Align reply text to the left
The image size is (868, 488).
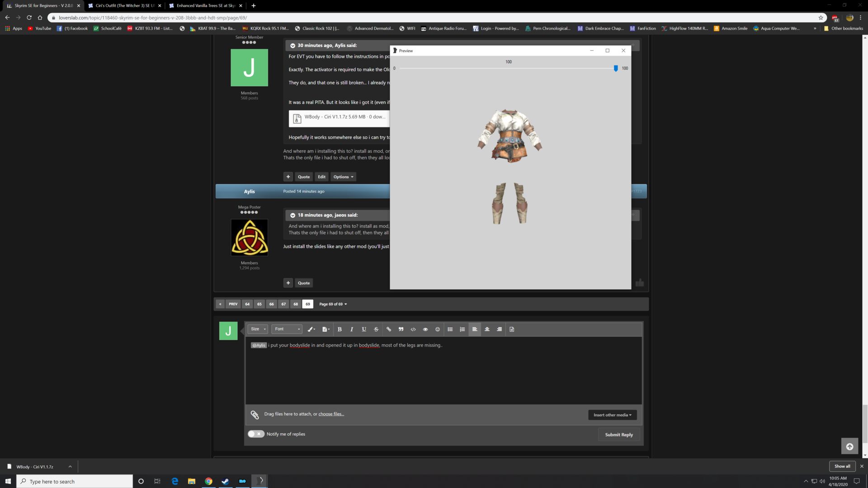475,329
